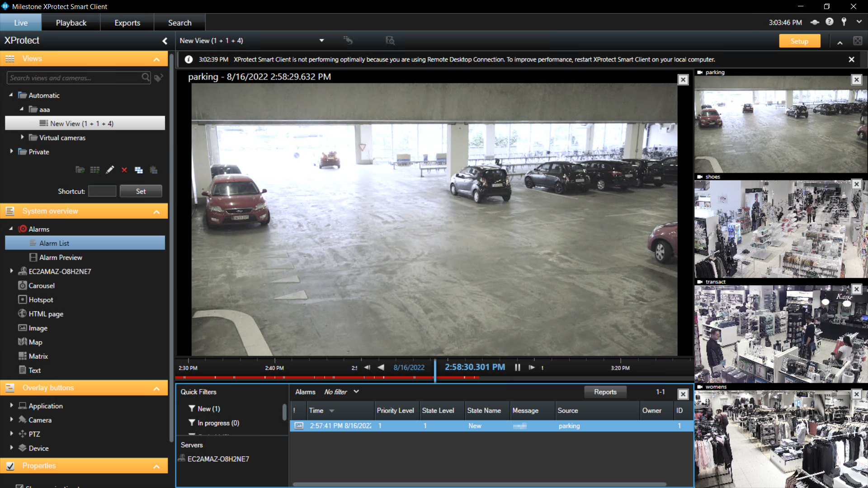
Task: Open the help question mark icon
Action: point(829,22)
